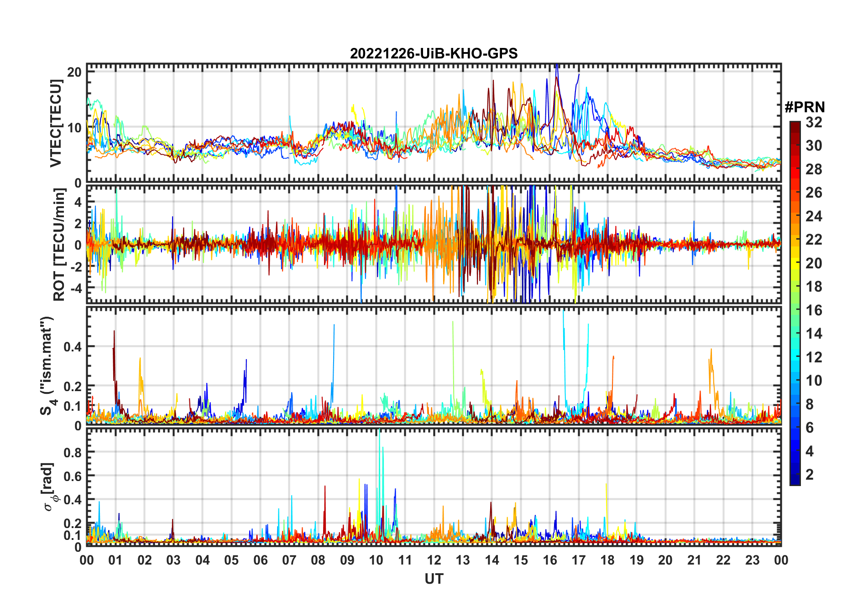Click the colorbar tick label 26
This screenshot has width=868, height=607.
pos(814,193)
